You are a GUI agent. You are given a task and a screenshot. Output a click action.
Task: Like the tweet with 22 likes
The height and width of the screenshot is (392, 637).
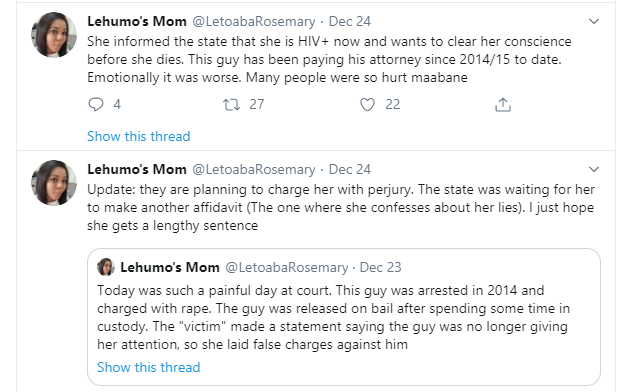click(x=367, y=105)
